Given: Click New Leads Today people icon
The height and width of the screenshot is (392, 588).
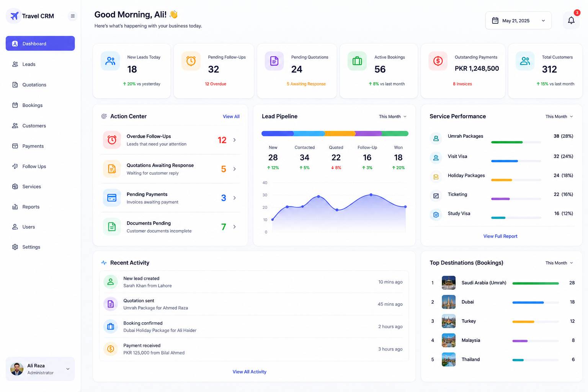Looking at the screenshot, I should (x=110, y=61).
